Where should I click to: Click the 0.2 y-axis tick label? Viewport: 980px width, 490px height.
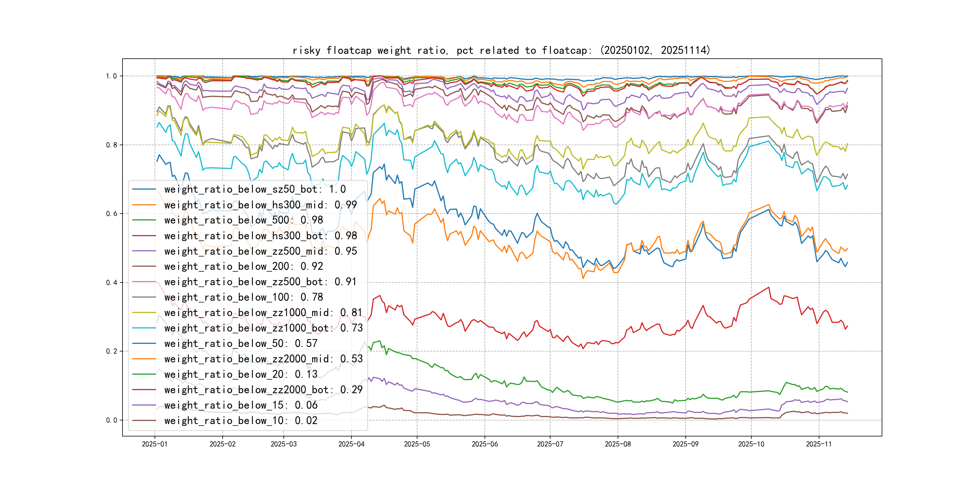112,351
